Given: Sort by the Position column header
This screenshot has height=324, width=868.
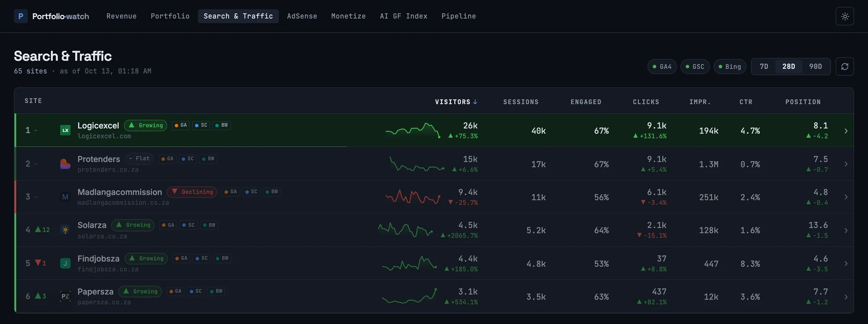Looking at the screenshot, I should tap(803, 102).
